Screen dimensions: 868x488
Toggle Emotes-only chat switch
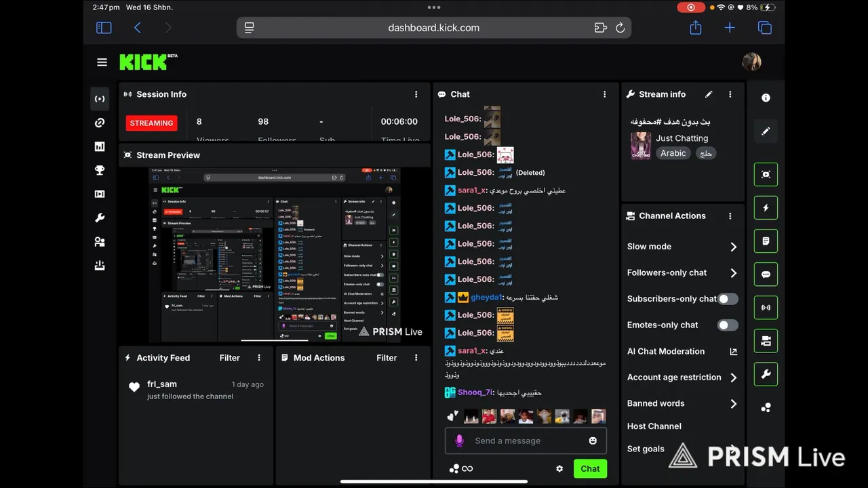[728, 325]
